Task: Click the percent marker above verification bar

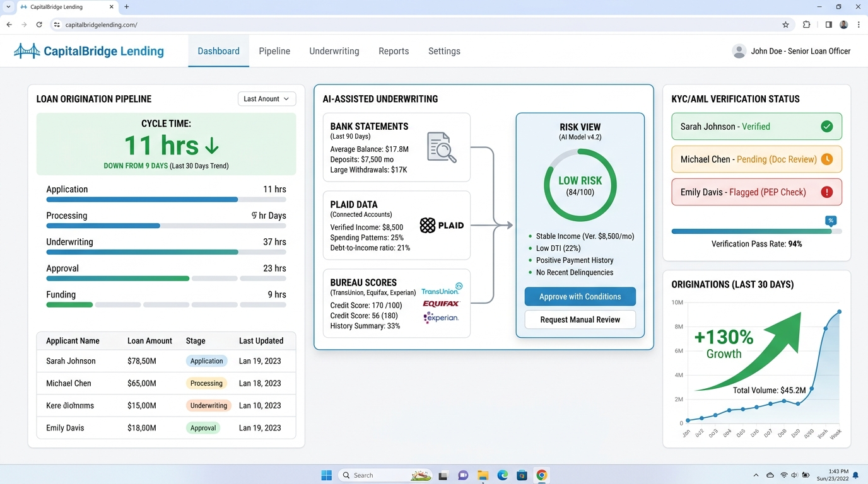Action: (831, 221)
